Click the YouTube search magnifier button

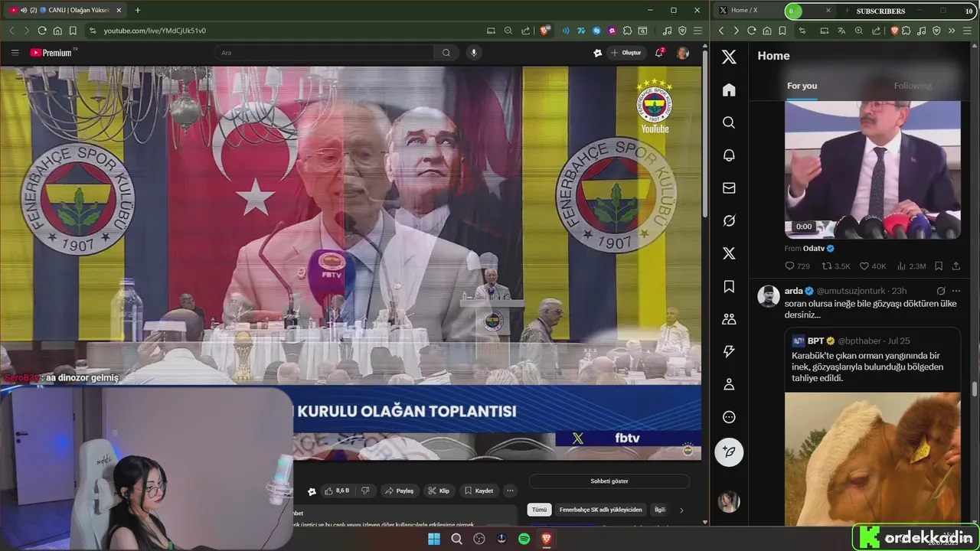point(446,53)
